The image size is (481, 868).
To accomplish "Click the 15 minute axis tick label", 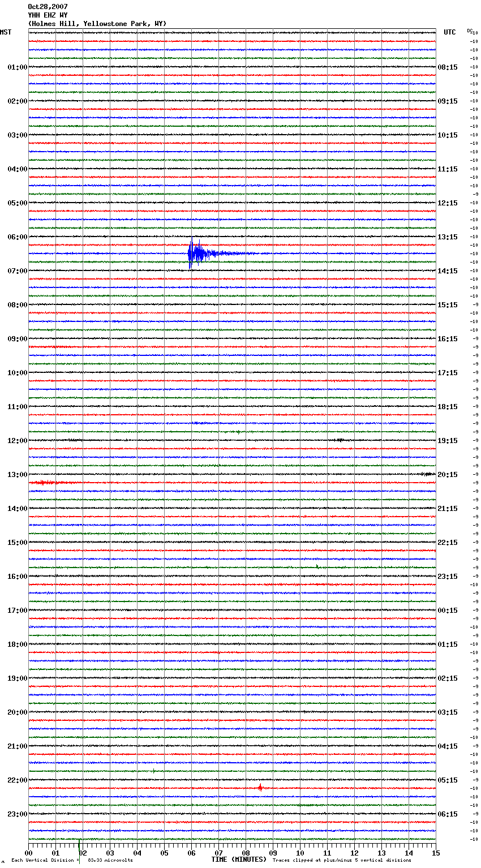I will 436,853.
